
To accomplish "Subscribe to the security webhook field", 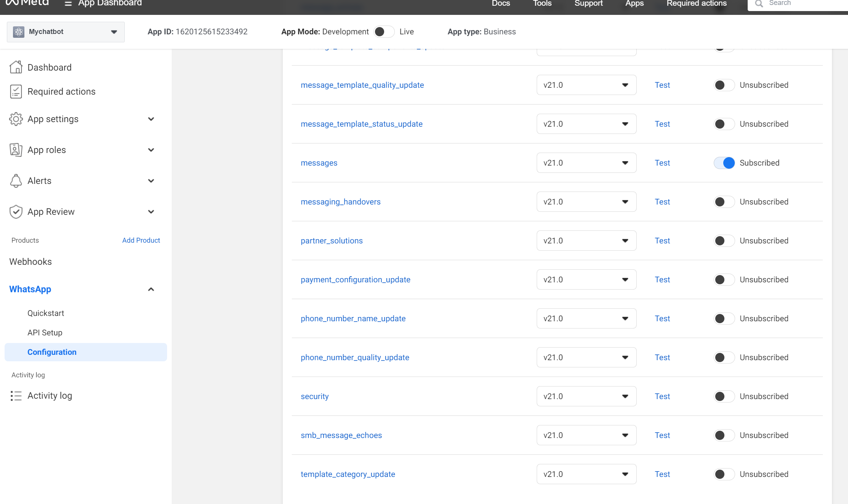I will pos(724,396).
